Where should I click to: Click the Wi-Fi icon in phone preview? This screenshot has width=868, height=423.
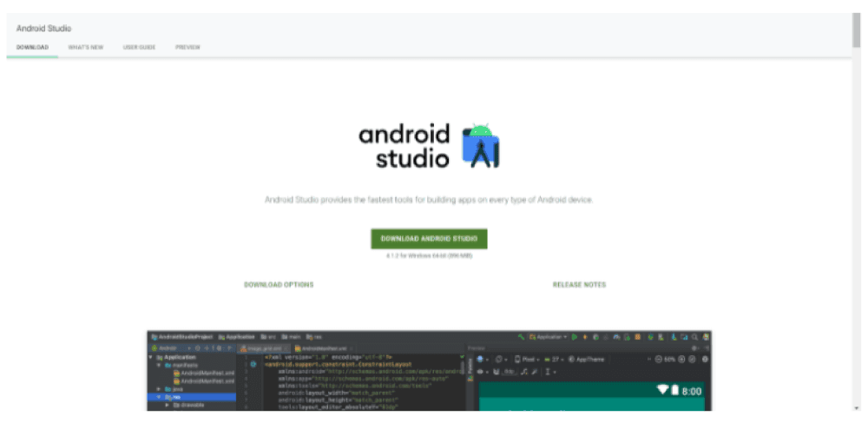662,390
